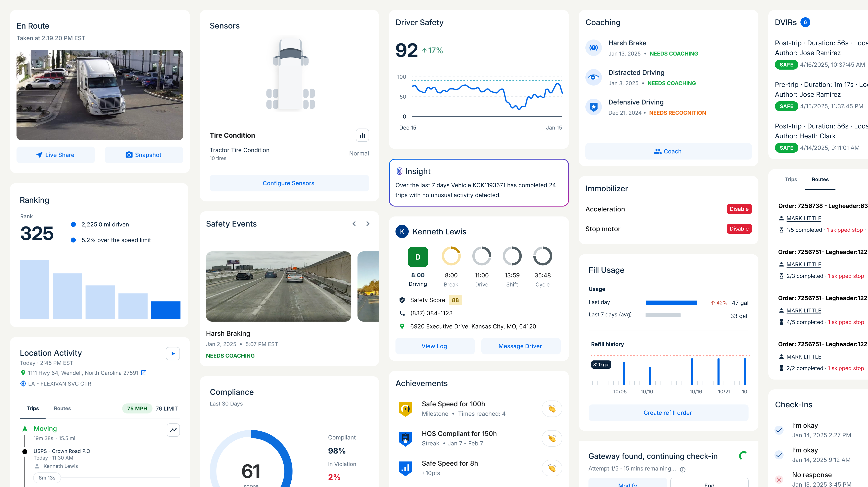Applaud the Safe Speed for 100h achievement
This screenshot has width=868, height=487.
pyautogui.click(x=552, y=409)
